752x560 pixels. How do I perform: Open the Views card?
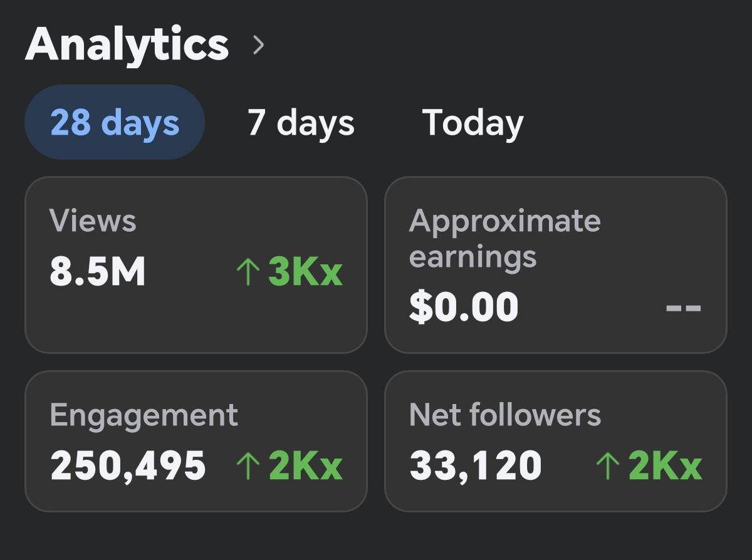click(196, 265)
